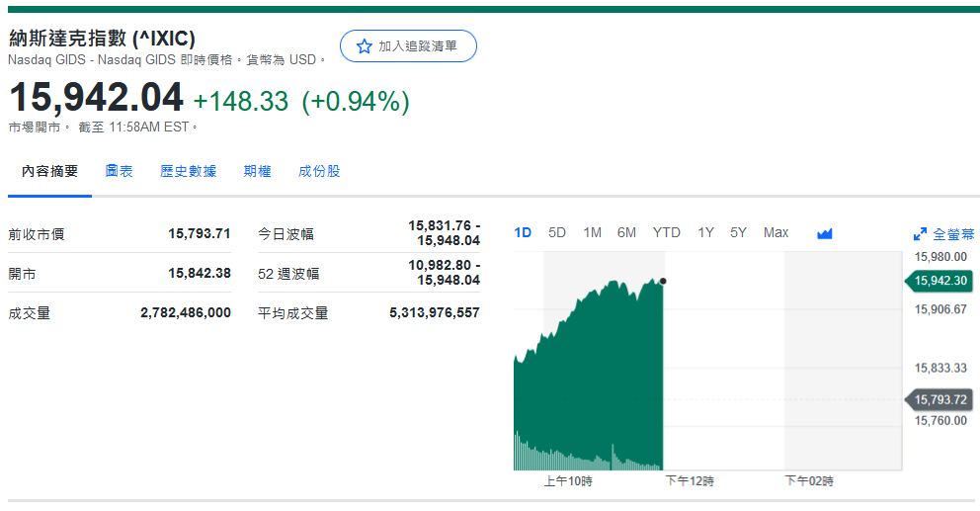Show the YTD chart range

tap(666, 232)
